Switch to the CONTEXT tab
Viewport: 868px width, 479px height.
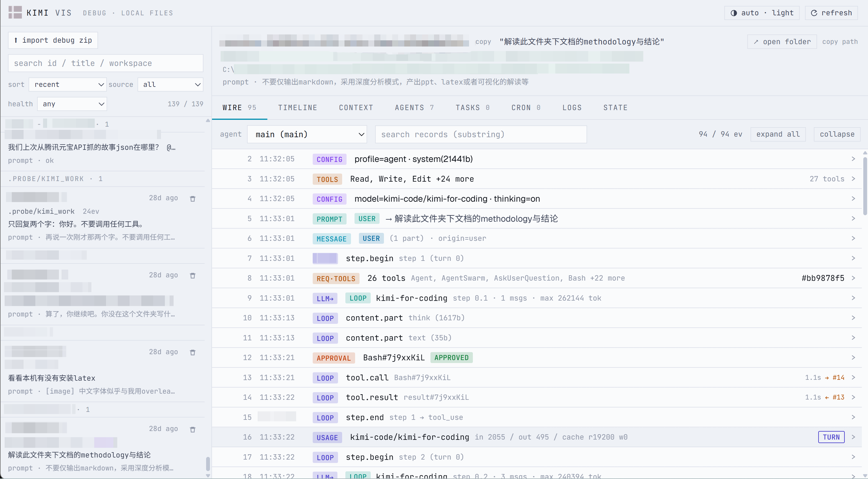click(x=356, y=107)
